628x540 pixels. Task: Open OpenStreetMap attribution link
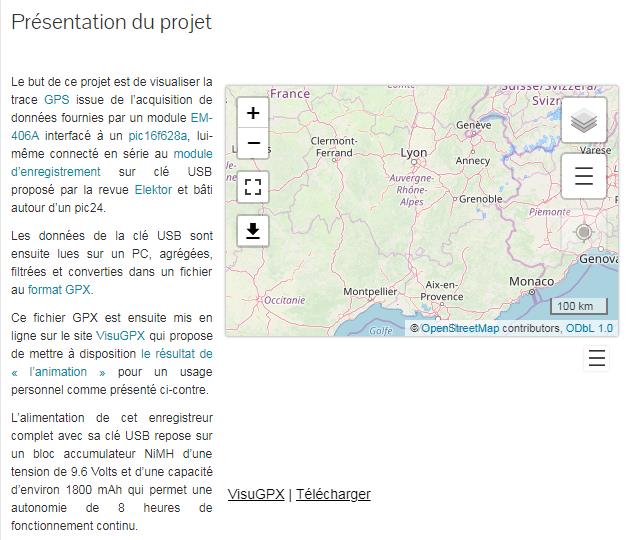[x=460, y=328]
